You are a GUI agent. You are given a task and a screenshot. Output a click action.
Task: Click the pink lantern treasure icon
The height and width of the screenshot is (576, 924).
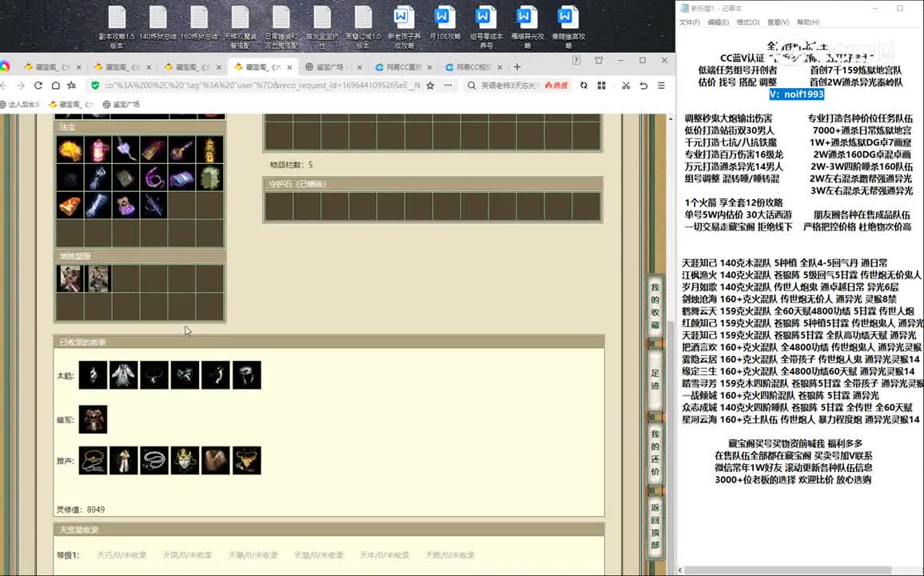pyautogui.click(x=98, y=150)
